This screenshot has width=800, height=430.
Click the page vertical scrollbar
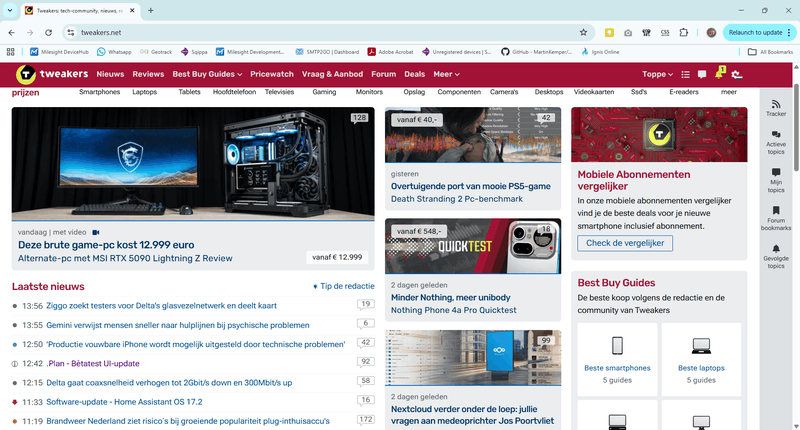coord(796,128)
